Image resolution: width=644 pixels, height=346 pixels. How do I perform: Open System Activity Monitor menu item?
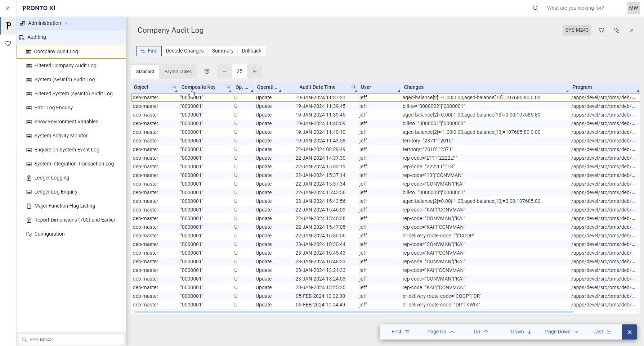(61, 136)
